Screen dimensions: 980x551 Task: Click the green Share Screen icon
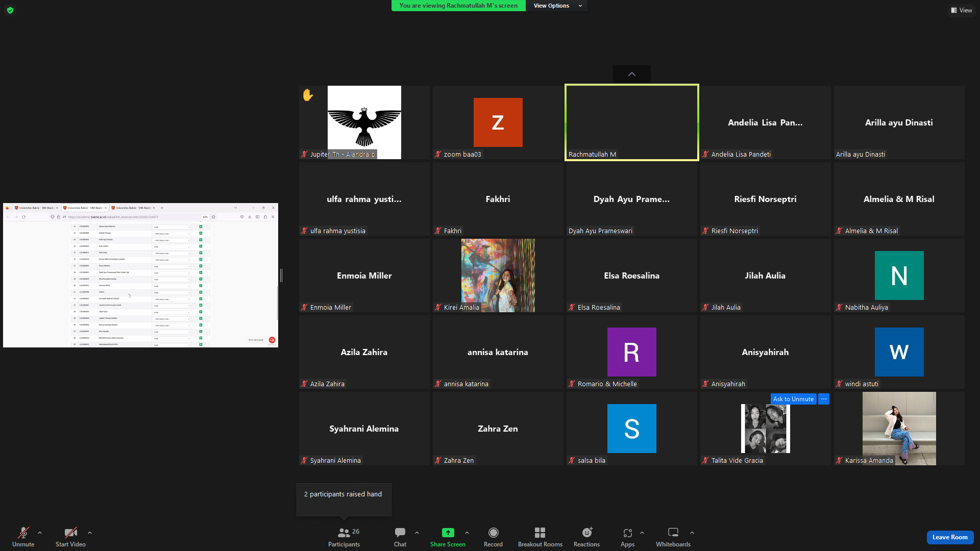tap(448, 533)
